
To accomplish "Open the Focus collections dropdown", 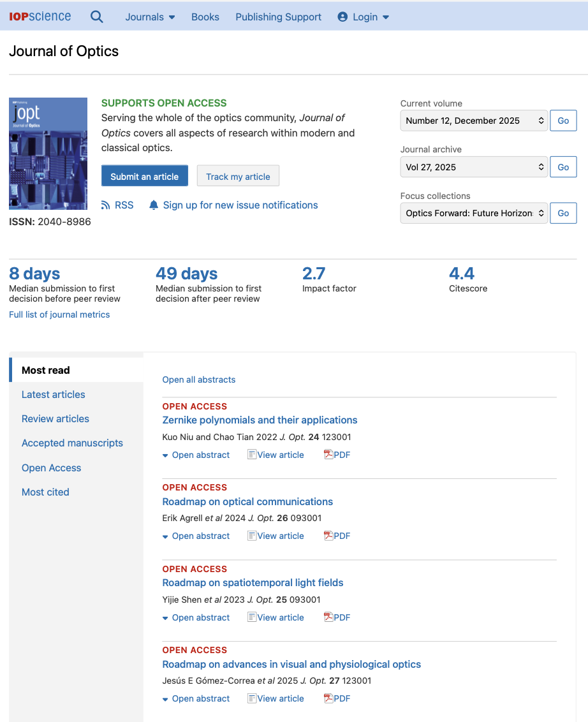I will 474,213.
